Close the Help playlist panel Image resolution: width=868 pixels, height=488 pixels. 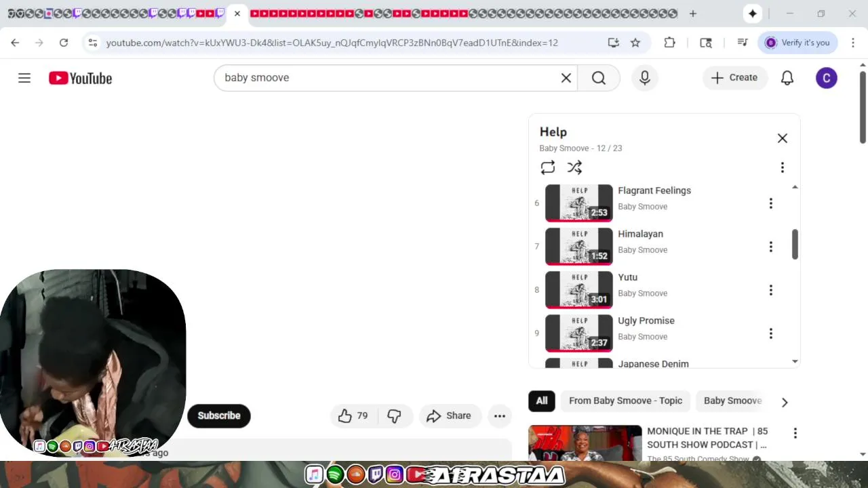(783, 138)
